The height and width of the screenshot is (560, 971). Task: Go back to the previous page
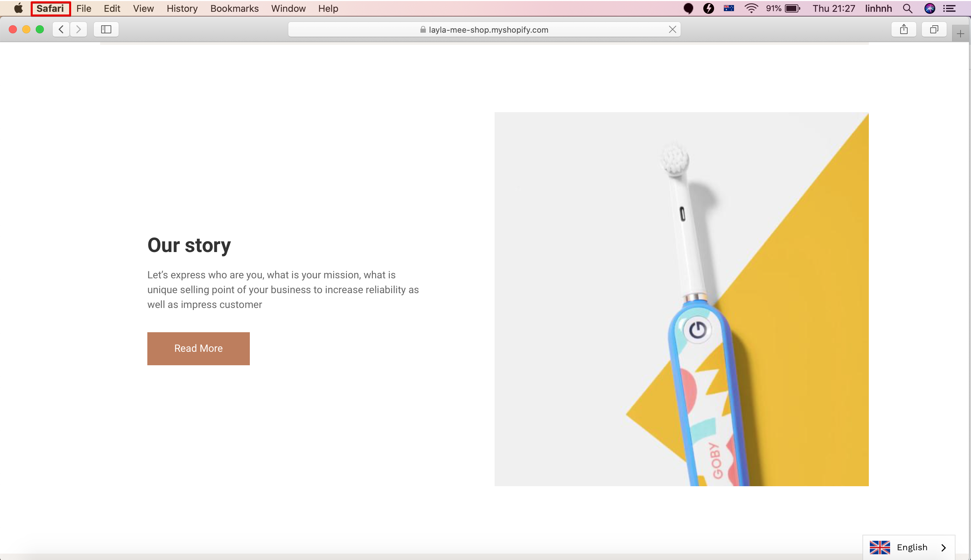pos(61,29)
